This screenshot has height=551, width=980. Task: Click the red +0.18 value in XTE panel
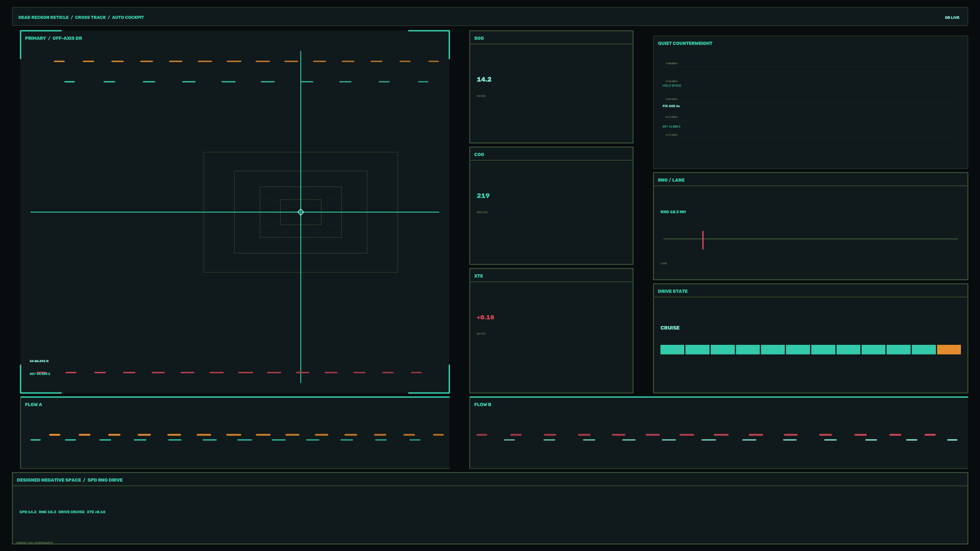[x=485, y=318]
